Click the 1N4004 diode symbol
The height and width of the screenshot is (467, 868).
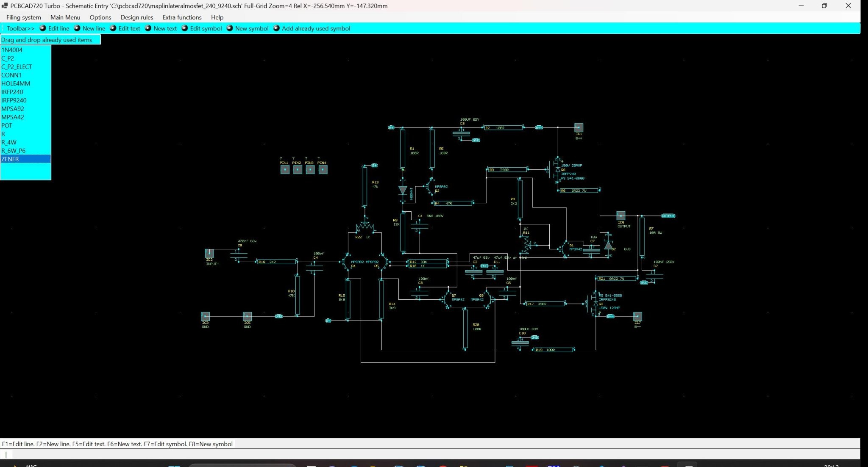(403, 191)
